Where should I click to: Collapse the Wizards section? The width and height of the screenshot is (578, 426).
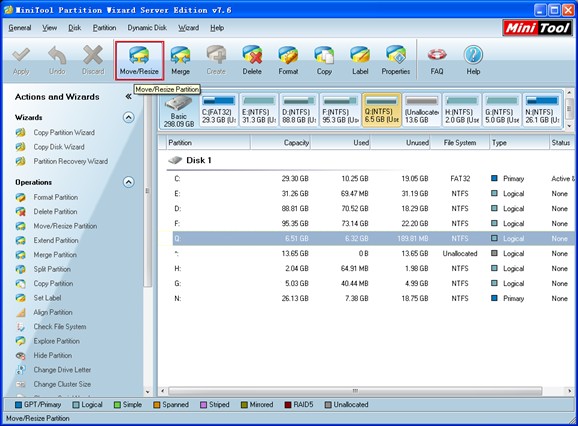128,118
